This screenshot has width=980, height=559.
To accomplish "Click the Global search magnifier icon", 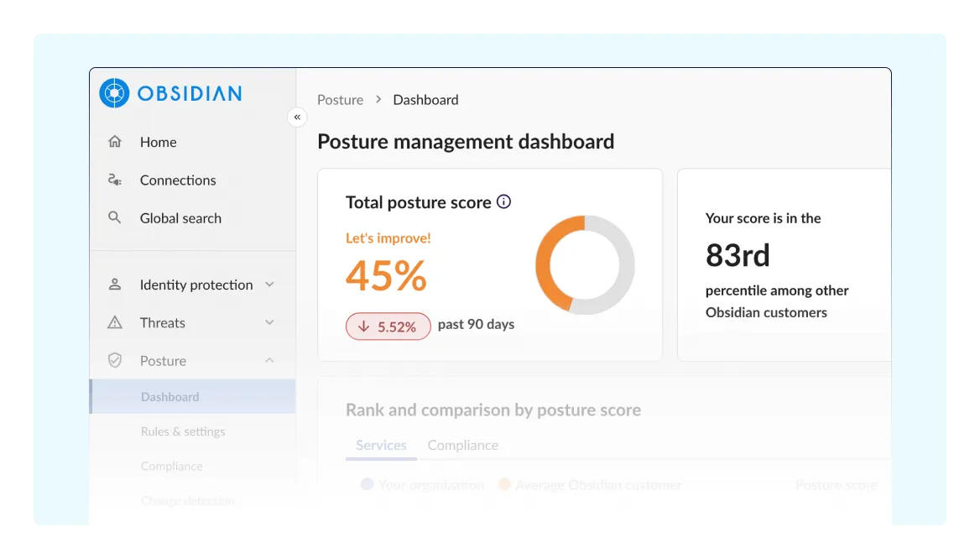I will (x=115, y=217).
